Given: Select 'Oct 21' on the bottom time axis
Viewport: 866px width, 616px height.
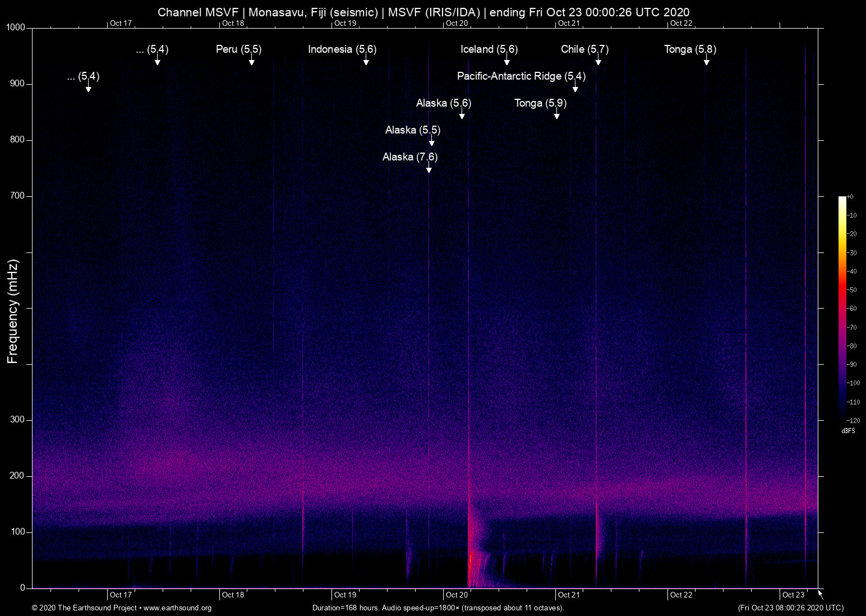Looking at the screenshot, I should (569, 595).
